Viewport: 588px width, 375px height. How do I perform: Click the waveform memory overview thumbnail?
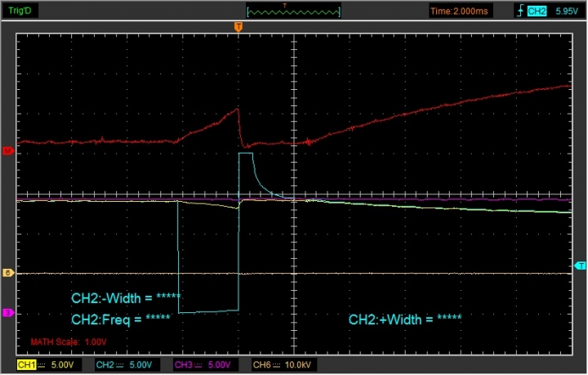pyautogui.click(x=294, y=11)
